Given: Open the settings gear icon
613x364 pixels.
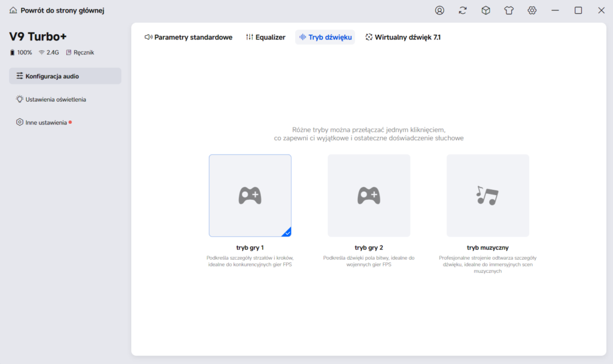Looking at the screenshot, I should (532, 11).
